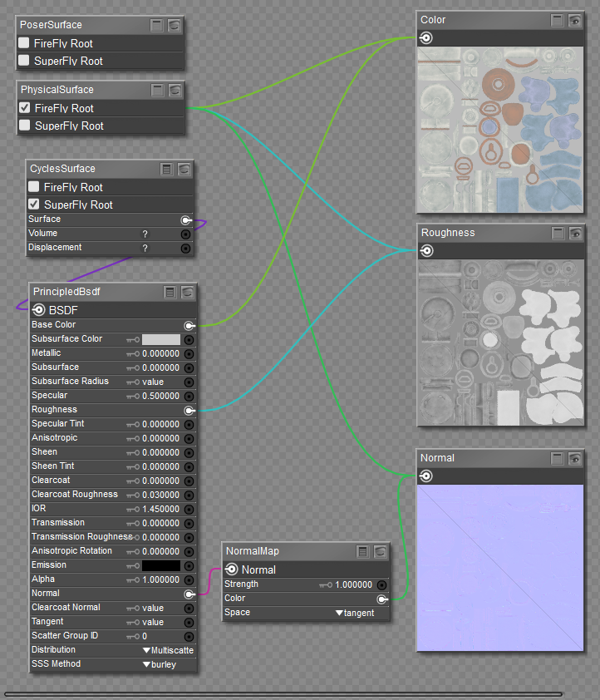Click the animation key icon for Sheen
Viewport: 600px width, 700px height.
tap(133, 453)
